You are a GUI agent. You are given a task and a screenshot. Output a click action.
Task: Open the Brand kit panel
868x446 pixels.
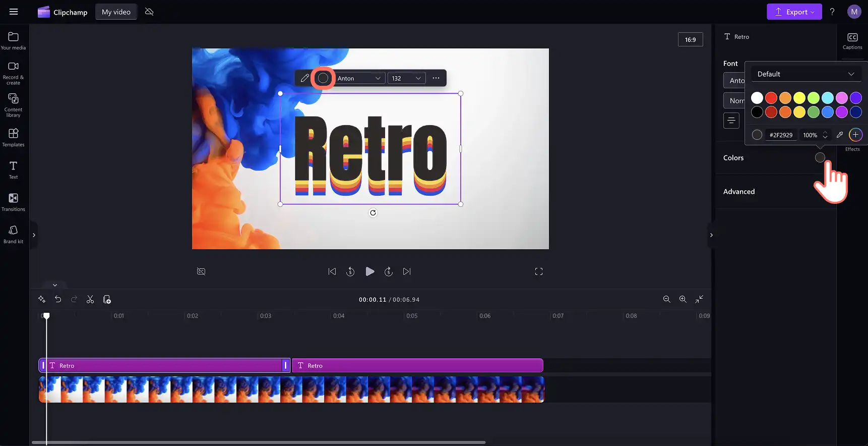click(14, 234)
